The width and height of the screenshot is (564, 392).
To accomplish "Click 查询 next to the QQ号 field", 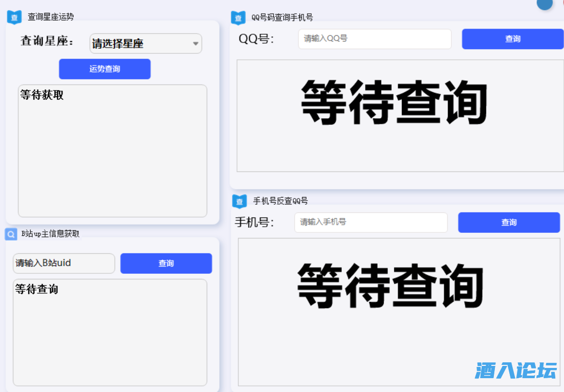I will click(x=512, y=39).
